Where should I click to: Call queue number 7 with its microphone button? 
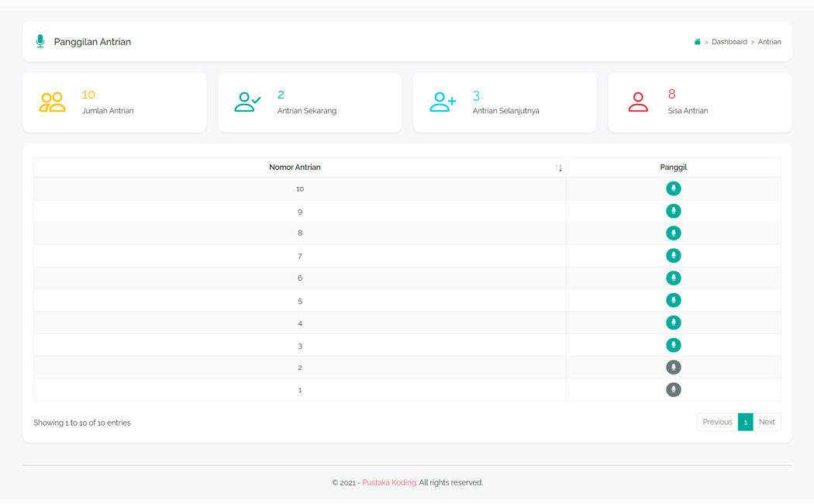click(x=673, y=255)
